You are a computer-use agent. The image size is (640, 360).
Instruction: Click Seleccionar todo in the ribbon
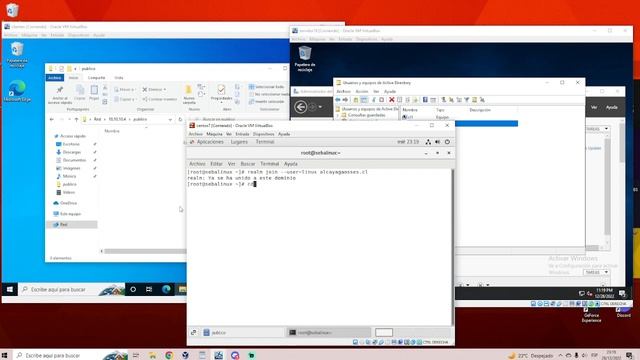click(267, 87)
